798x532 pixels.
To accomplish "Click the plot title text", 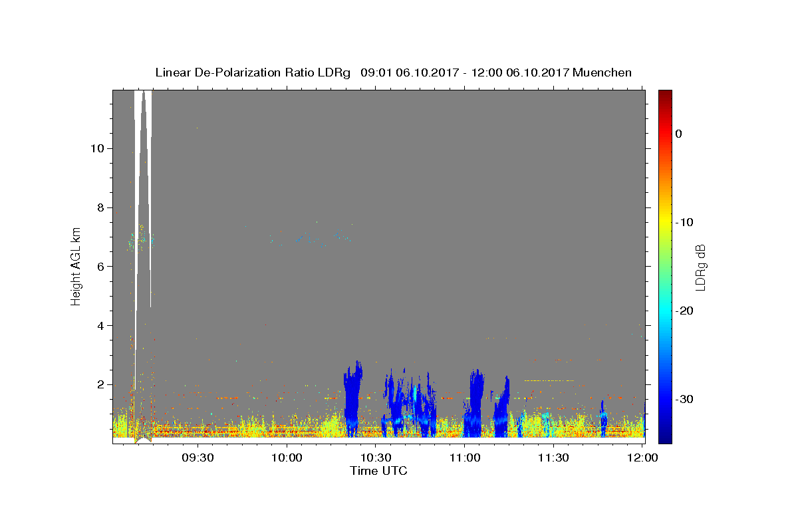I will click(394, 72).
